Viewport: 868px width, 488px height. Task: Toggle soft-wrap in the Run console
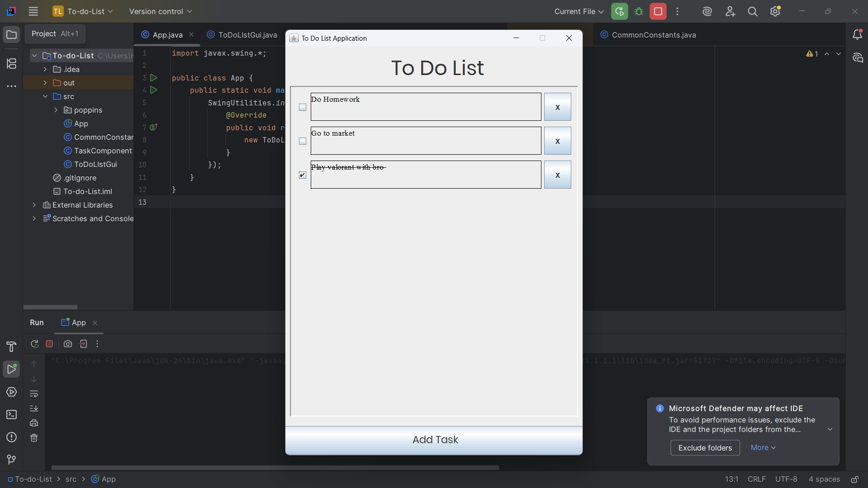pyautogui.click(x=34, y=394)
